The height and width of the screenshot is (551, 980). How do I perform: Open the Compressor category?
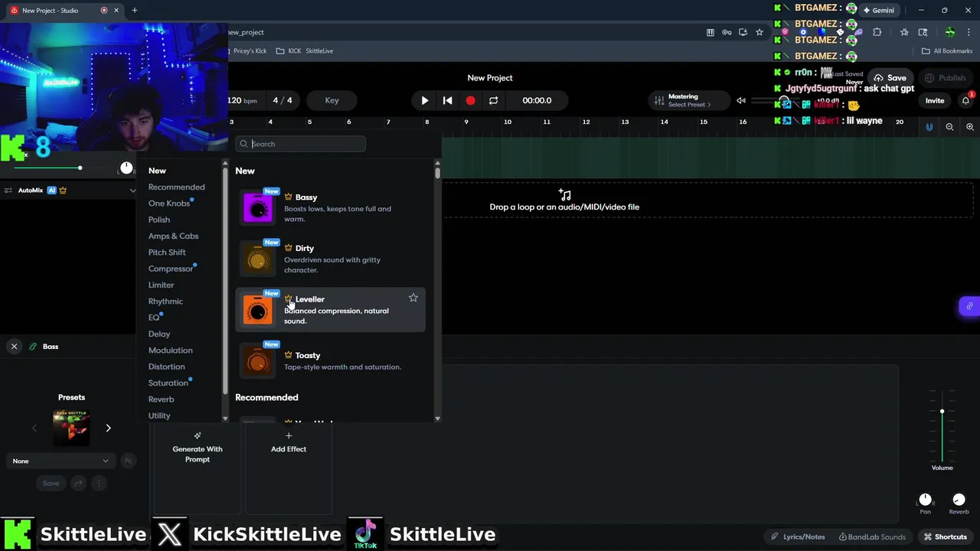[x=171, y=269]
